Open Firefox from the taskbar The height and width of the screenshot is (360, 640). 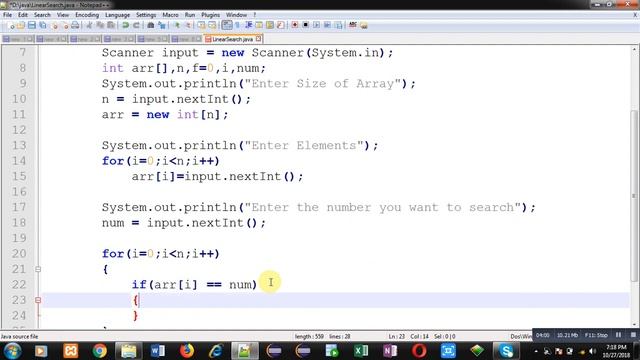[187, 351]
